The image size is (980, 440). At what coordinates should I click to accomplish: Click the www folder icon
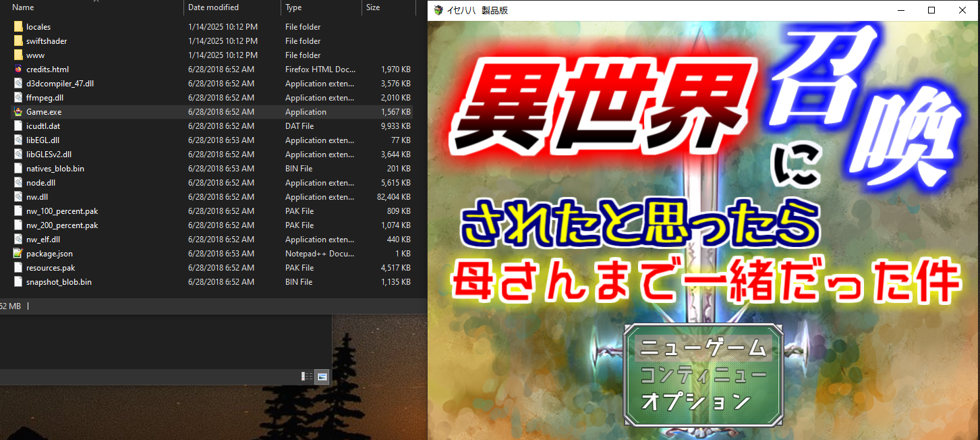[x=18, y=55]
